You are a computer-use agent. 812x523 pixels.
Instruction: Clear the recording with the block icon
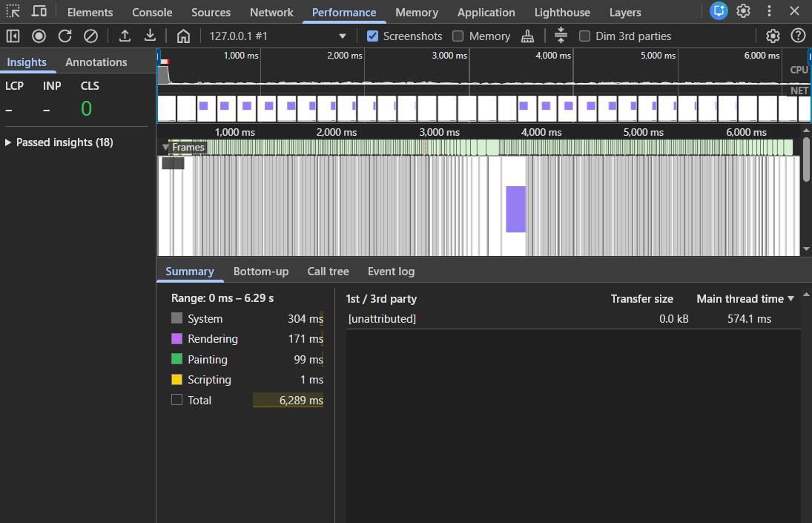pos(90,36)
